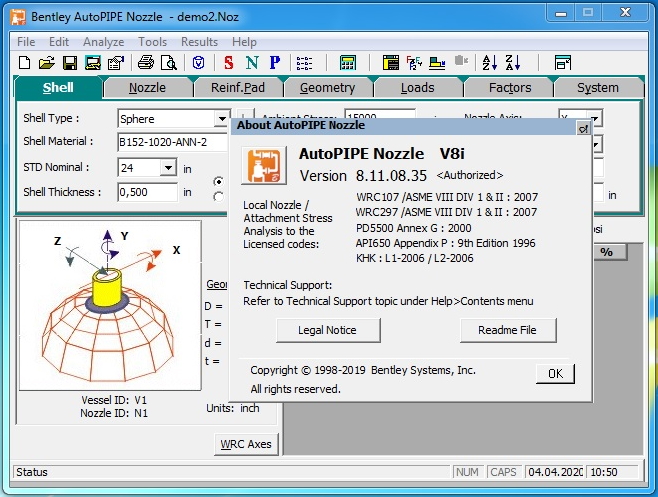
Task: Click 'Version 8.11.08.35' text in dialog
Action: click(x=363, y=175)
